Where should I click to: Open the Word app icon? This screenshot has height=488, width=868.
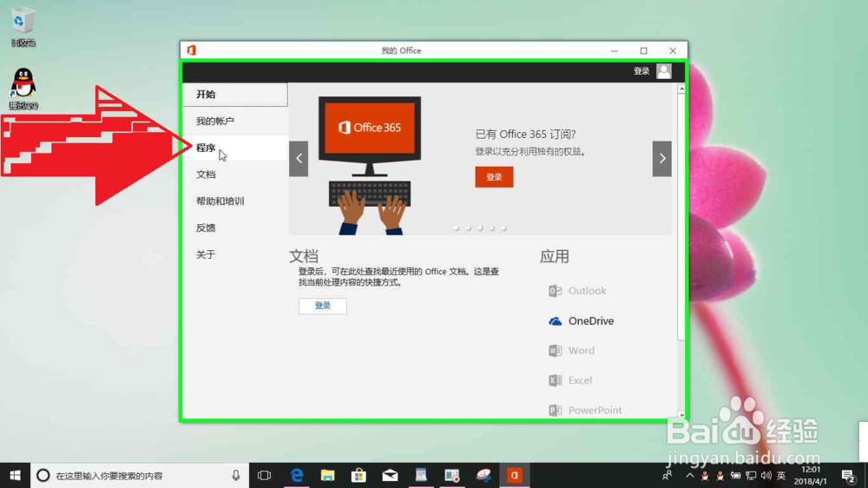(x=555, y=351)
